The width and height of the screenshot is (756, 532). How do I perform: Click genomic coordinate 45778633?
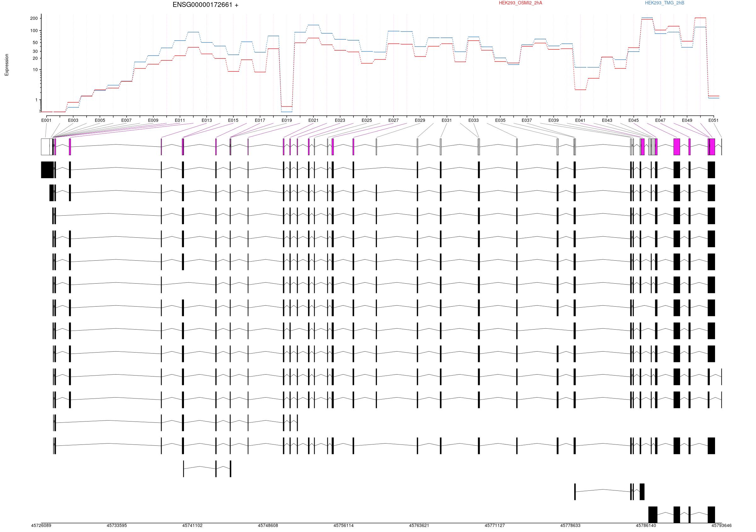coord(570,526)
